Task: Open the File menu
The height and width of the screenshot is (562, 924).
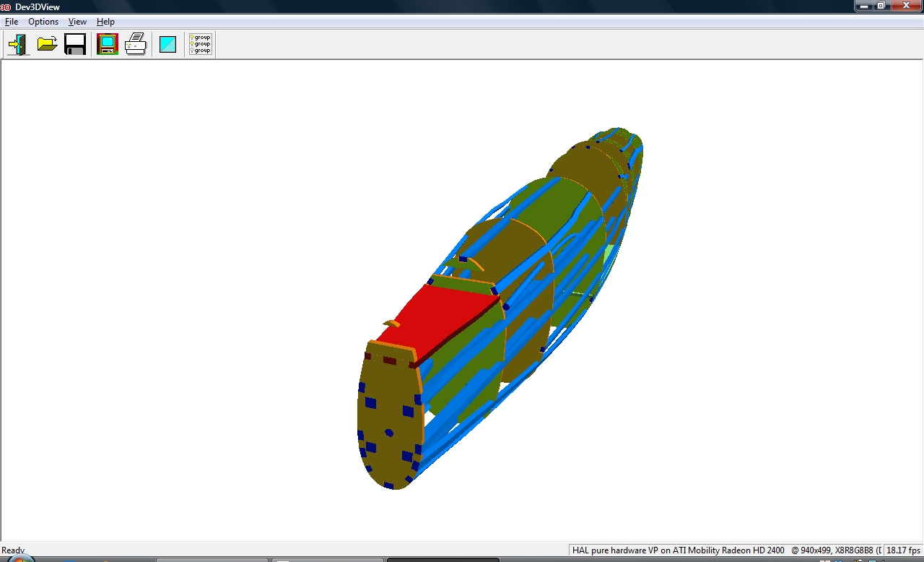Action: coord(12,22)
